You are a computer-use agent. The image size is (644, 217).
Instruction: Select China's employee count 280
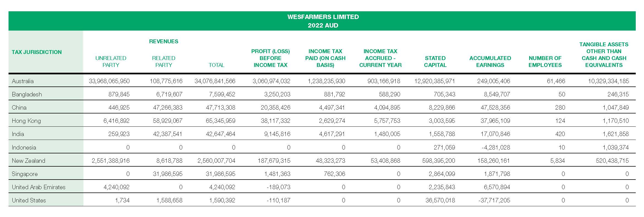[560, 107]
